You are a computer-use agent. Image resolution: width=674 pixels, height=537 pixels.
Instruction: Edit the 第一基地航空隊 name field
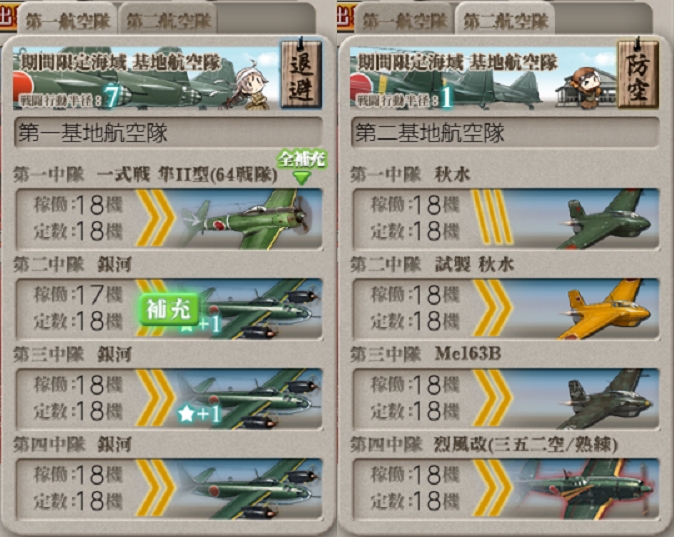pyautogui.click(x=168, y=132)
